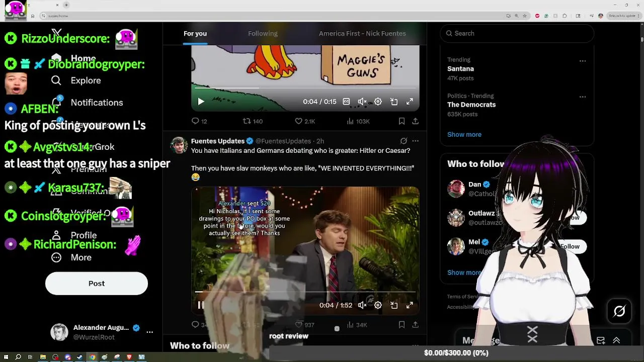
Task: Like the post with 2.1K likes
Action: [x=305, y=121]
